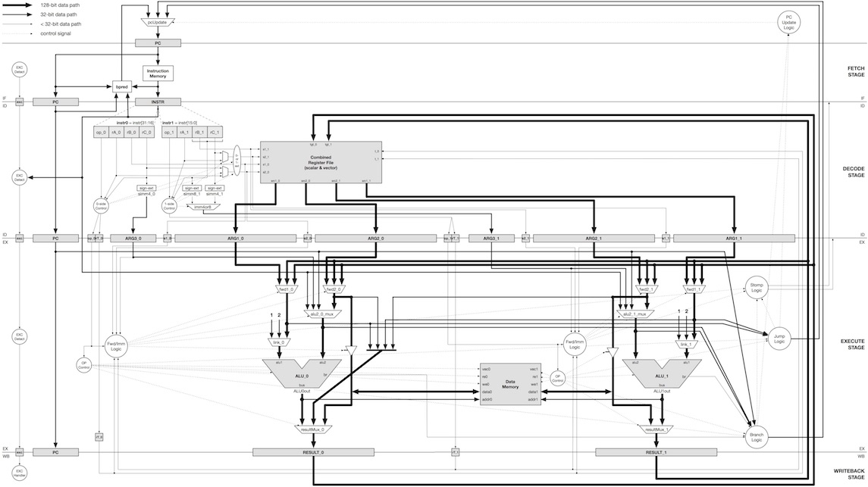This screenshot has width=868, height=487.
Task: Select the Branch Logic circle
Action: pyautogui.click(x=755, y=436)
